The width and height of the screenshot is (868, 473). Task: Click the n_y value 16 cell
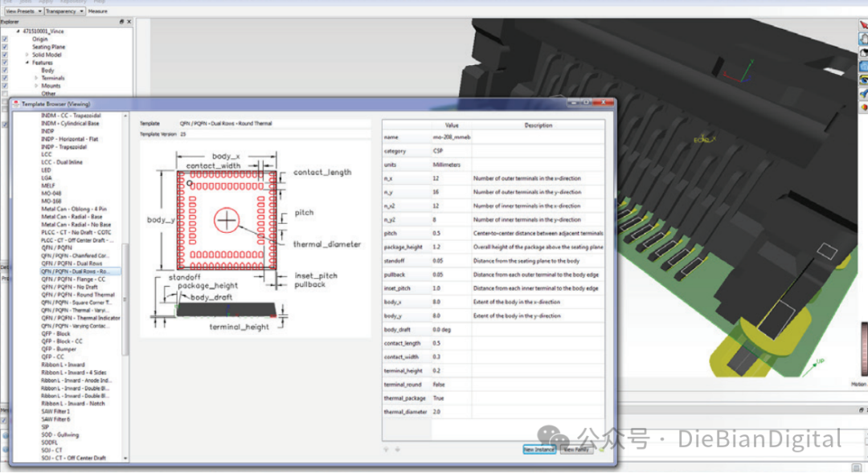[x=451, y=192]
